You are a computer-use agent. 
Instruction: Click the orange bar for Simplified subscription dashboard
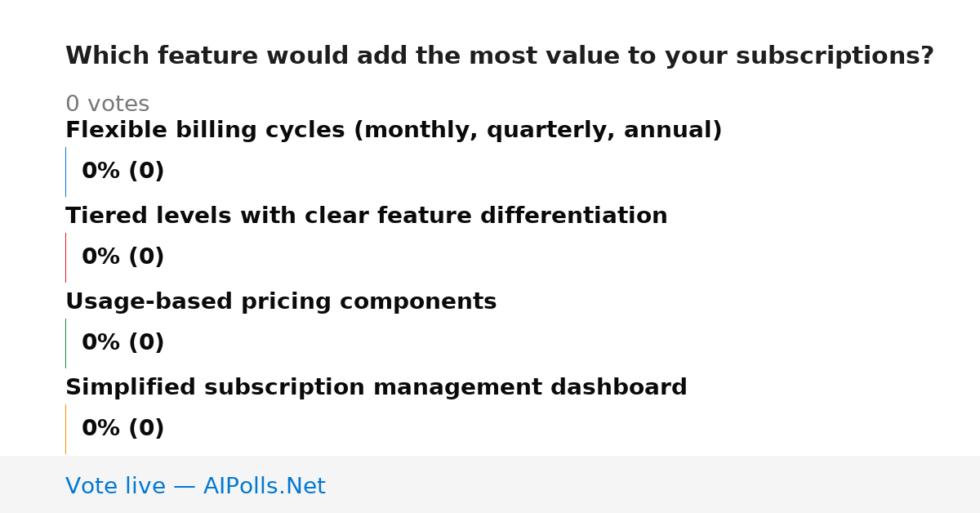click(66, 429)
